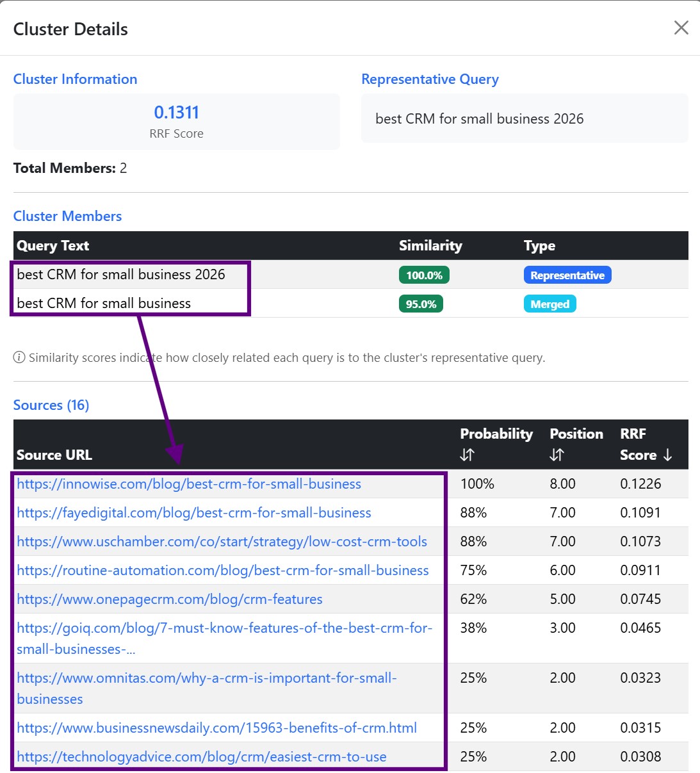
Task: Visit the omnitas.com why-a-crm link
Action: [x=207, y=678]
